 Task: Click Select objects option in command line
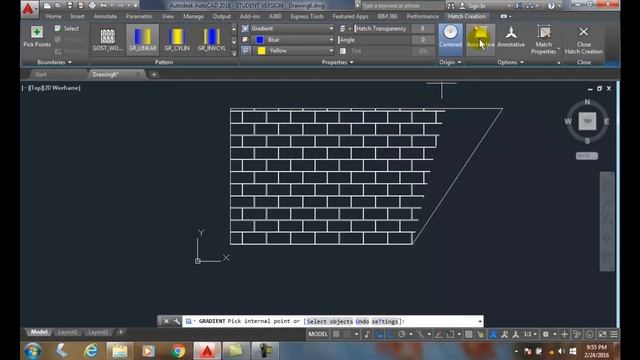coord(330,322)
